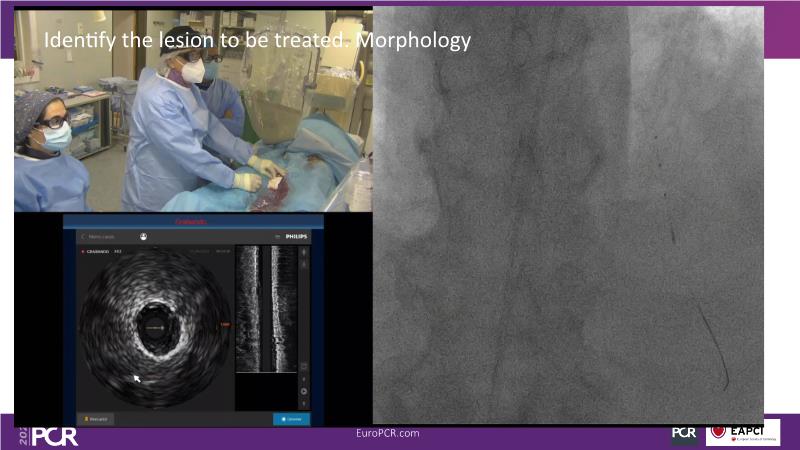Click the back arrow next to Nuevo caso

point(82,237)
